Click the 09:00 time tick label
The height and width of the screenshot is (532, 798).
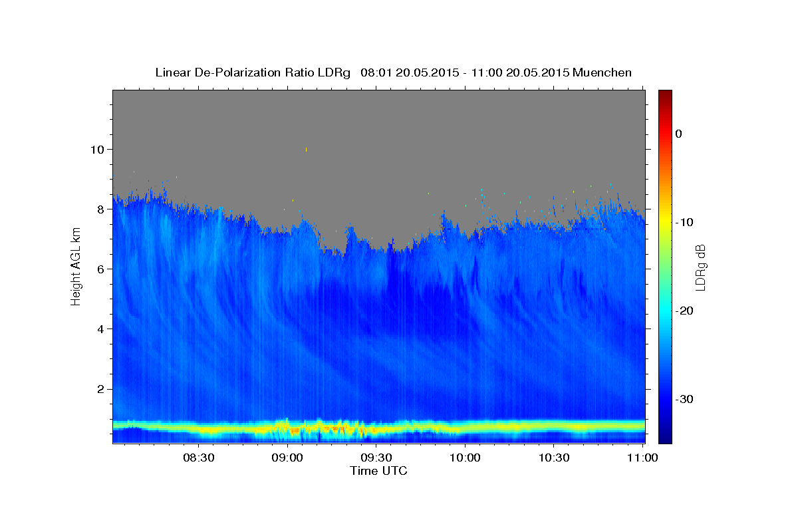287,458
